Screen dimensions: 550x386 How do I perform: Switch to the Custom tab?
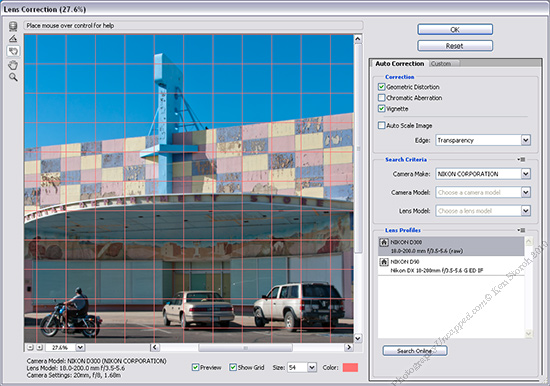pos(441,64)
